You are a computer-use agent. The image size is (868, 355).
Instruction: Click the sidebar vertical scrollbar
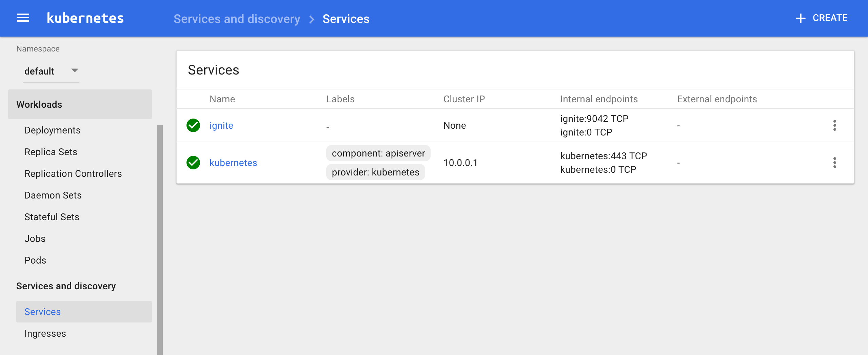click(160, 240)
